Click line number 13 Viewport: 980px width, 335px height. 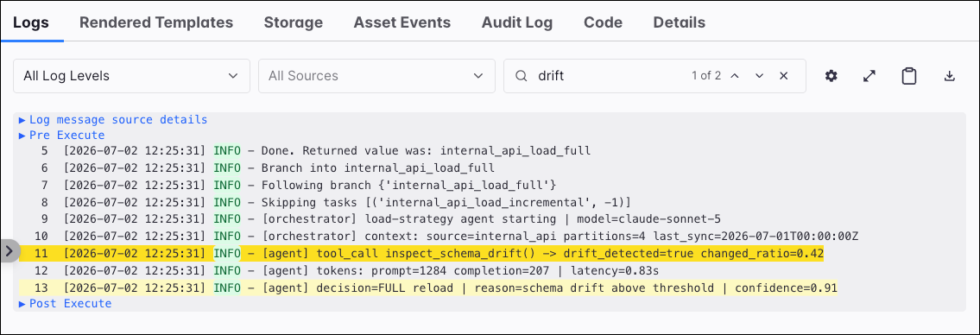coord(41,288)
